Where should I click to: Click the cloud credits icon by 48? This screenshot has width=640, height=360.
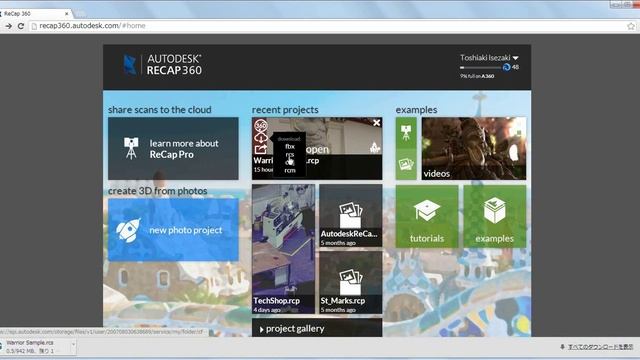coord(507,67)
